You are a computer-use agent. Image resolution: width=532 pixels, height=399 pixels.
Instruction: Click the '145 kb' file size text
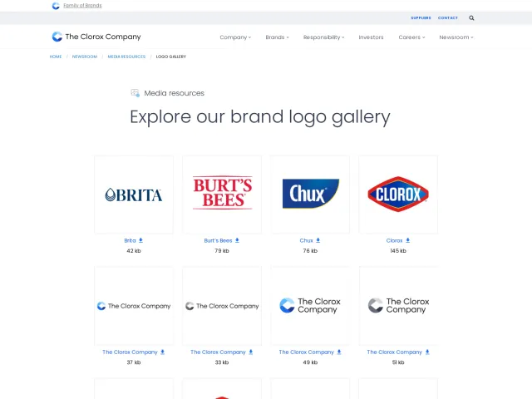tap(398, 251)
